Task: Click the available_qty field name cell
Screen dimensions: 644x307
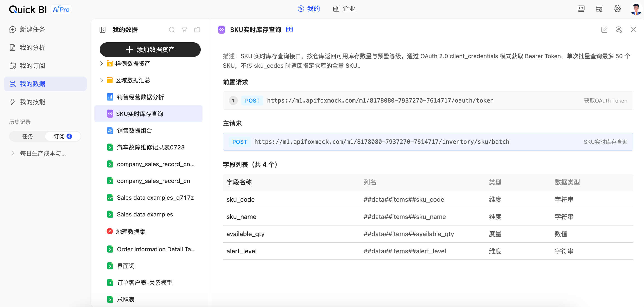Action: (246, 234)
